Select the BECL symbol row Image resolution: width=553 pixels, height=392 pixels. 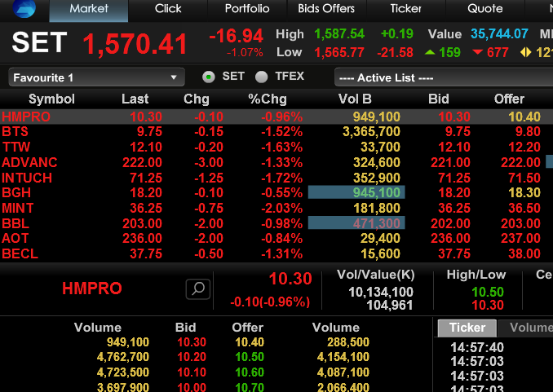(20, 253)
